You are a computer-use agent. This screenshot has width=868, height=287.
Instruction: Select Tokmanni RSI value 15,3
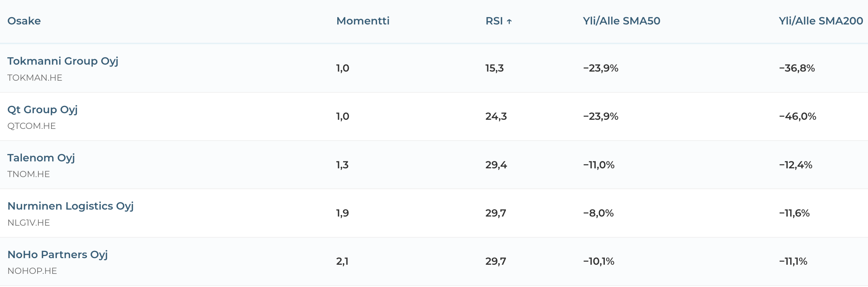click(494, 68)
